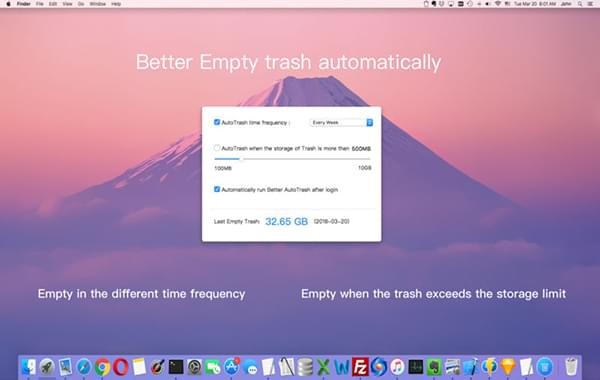
Task: Open the Finder menu
Action: pyautogui.click(x=23, y=4)
